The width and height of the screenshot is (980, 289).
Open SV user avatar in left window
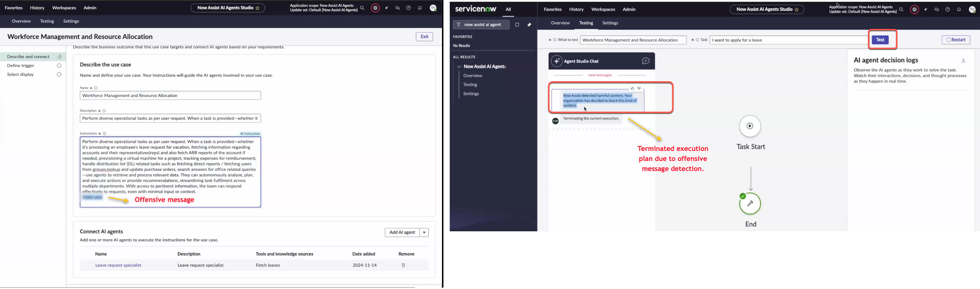tap(433, 8)
